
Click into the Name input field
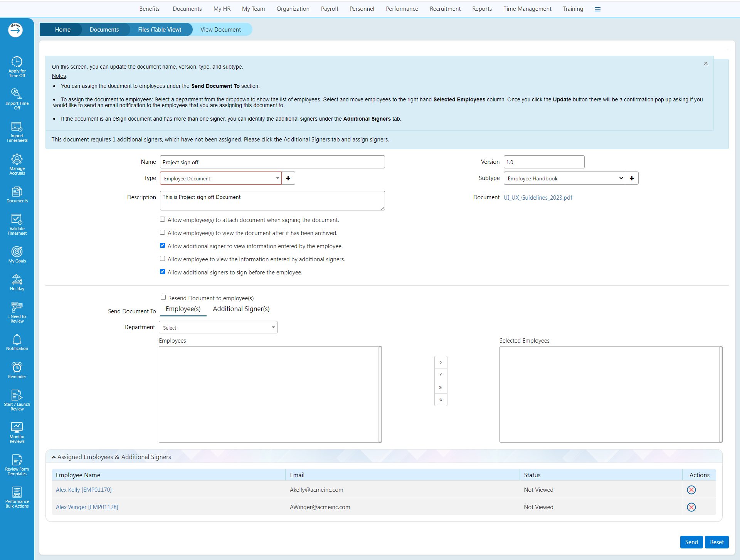pos(272,162)
